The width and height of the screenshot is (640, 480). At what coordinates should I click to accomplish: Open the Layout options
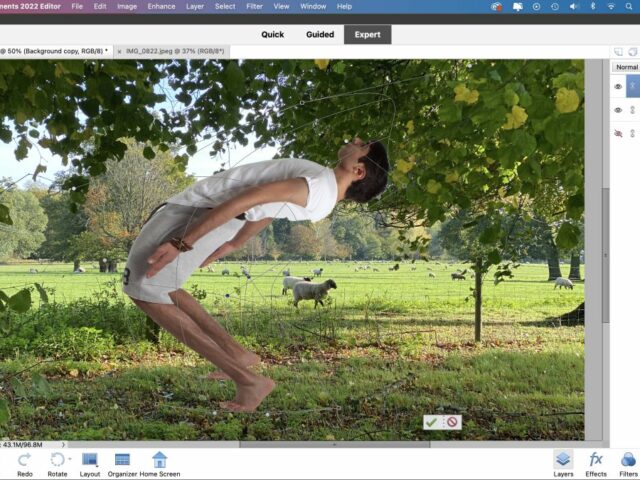90,460
